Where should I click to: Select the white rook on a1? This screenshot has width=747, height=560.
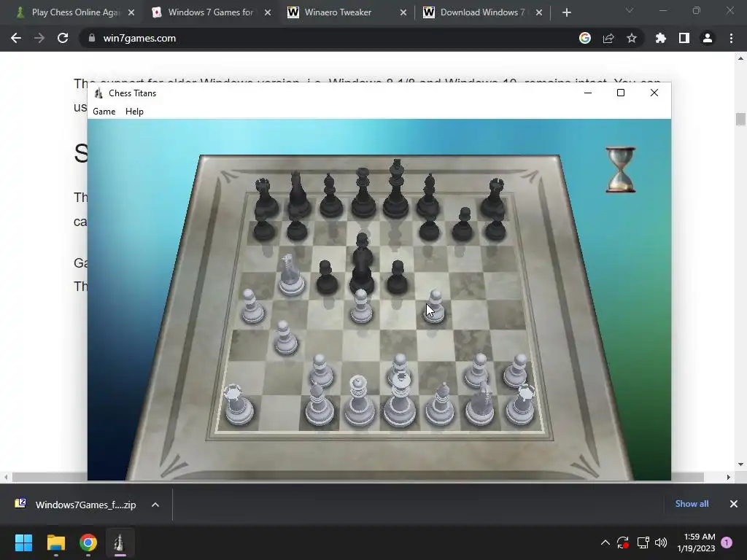[x=239, y=405]
